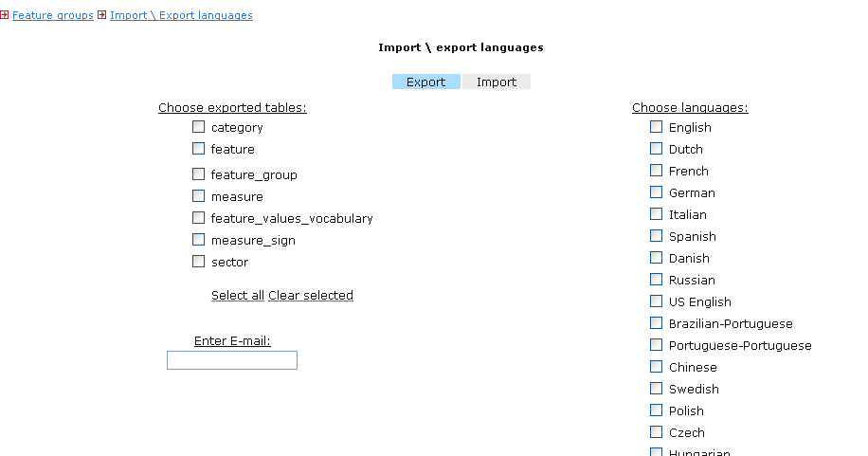Open the Feature groups breadcrumb link
The image size is (868, 456).
point(52,15)
